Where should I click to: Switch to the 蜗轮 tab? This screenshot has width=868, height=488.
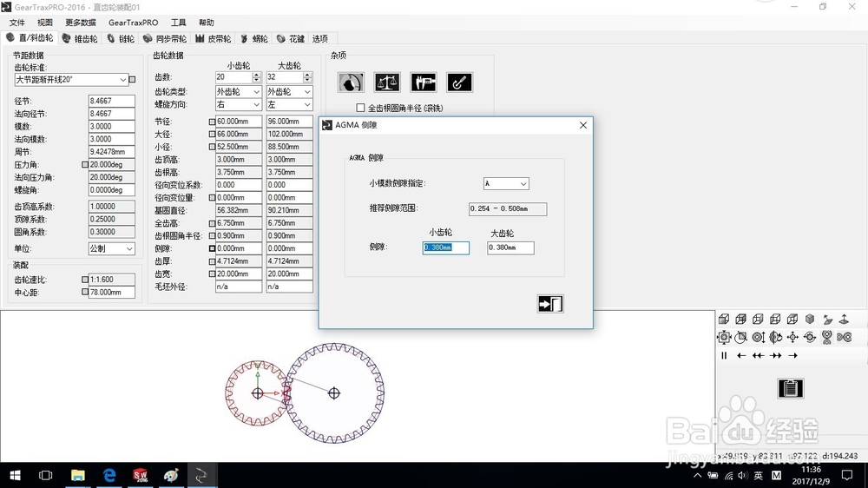(x=254, y=38)
